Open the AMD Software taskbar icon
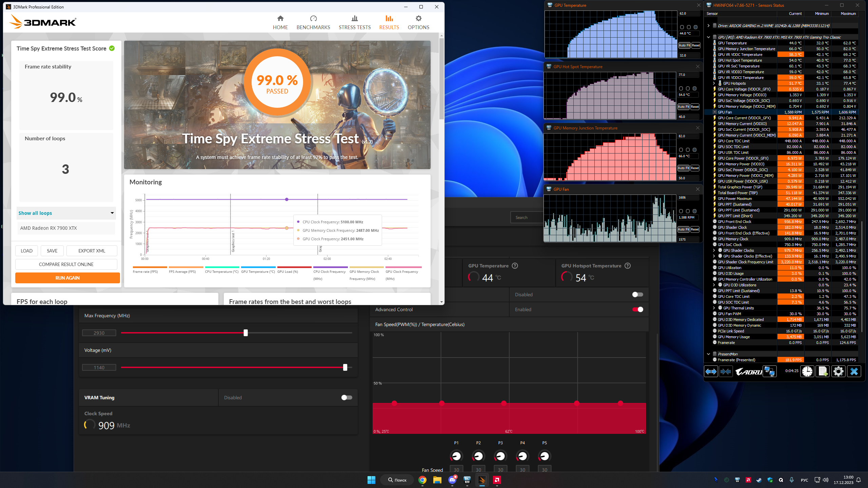 coord(497,480)
